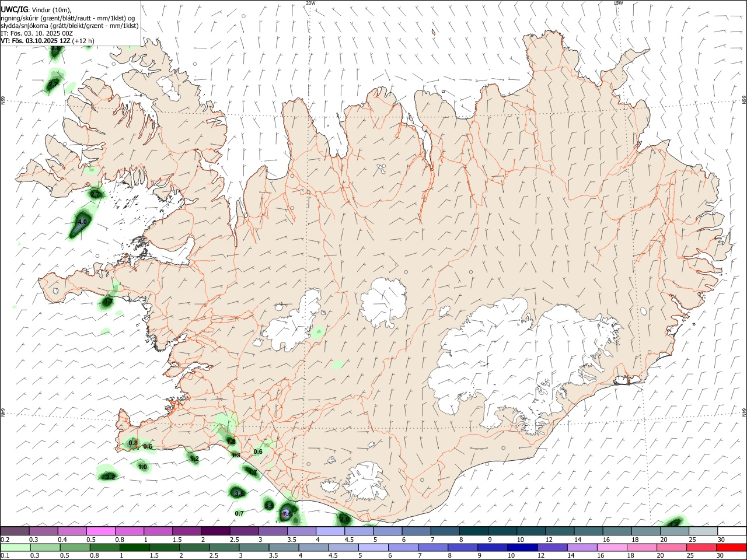Click the '1.2' precipitation value label
This screenshot has width=747, height=560.
[x=194, y=459]
